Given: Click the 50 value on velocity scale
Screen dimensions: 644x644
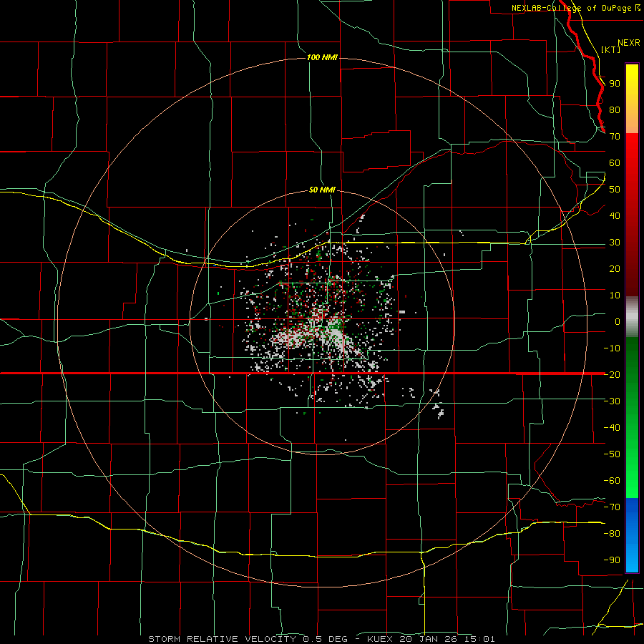Looking at the screenshot, I should [615, 190].
